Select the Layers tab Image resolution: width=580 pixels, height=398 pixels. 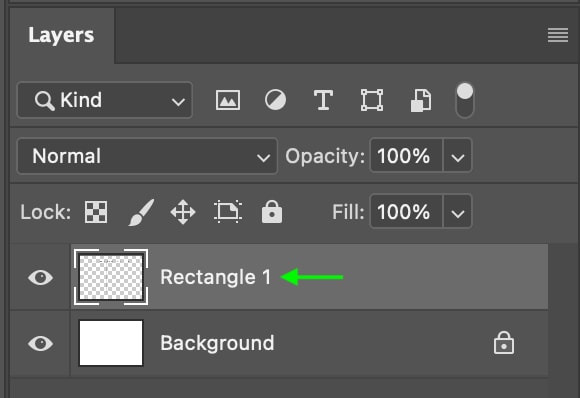[61, 36]
